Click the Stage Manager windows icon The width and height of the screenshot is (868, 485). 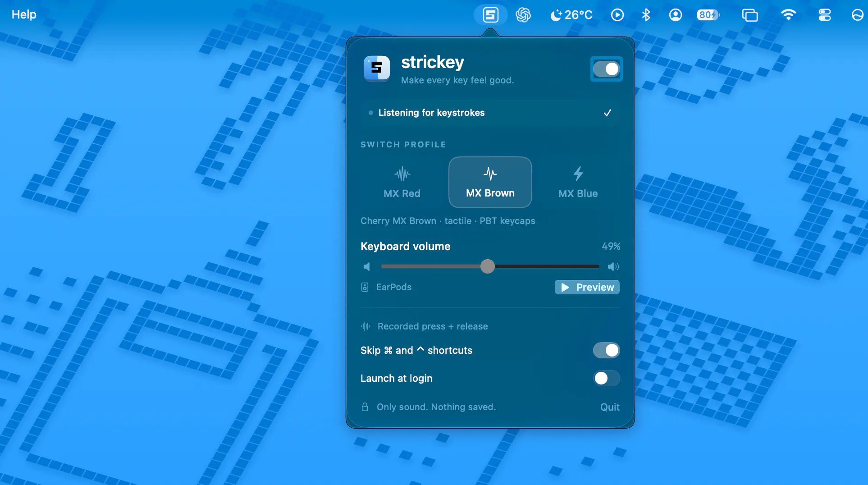tap(750, 15)
